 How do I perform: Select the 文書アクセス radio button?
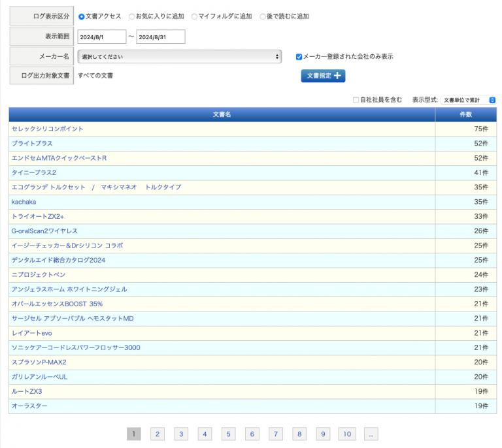[x=81, y=16]
